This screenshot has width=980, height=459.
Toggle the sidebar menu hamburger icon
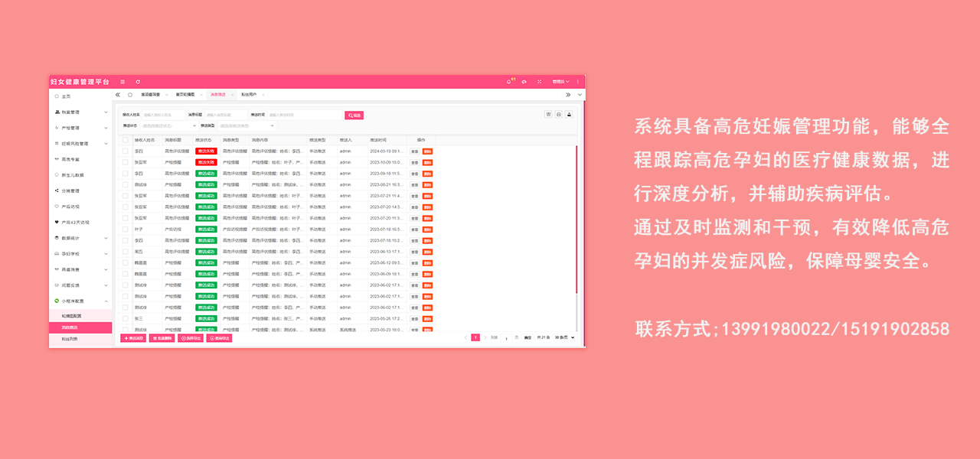click(x=122, y=81)
